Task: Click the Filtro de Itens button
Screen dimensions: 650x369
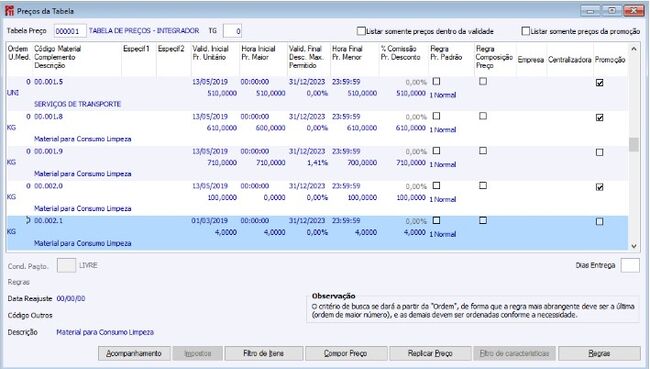Action: [x=264, y=353]
